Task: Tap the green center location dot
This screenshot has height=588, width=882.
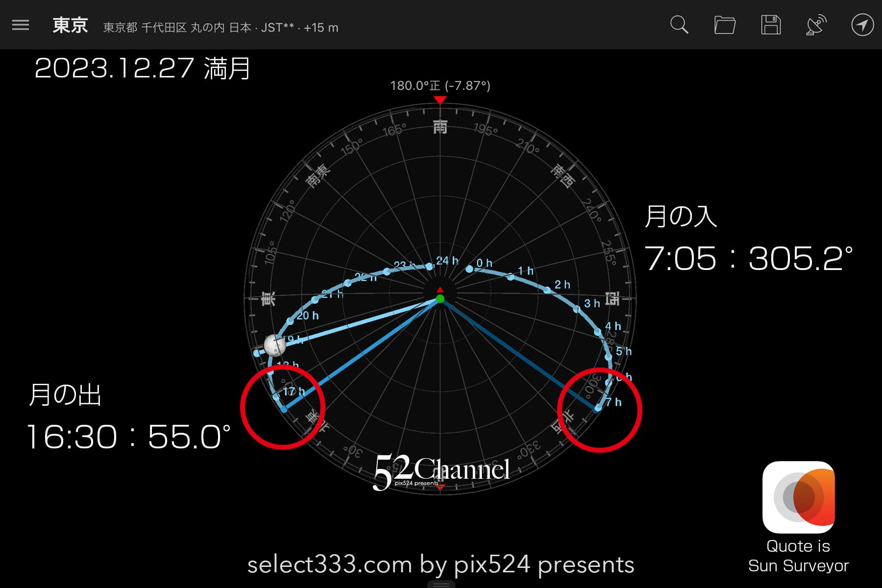Action: (x=440, y=299)
